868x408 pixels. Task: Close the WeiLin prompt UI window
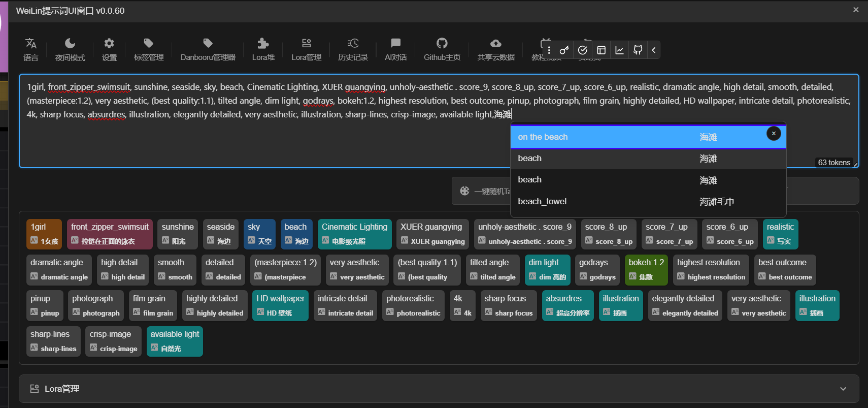pos(856,10)
